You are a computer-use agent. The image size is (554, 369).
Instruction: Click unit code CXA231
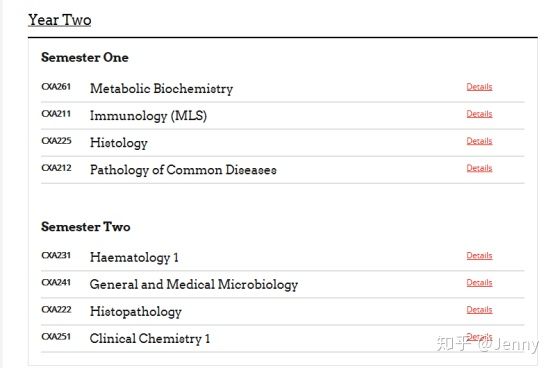(x=56, y=255)
